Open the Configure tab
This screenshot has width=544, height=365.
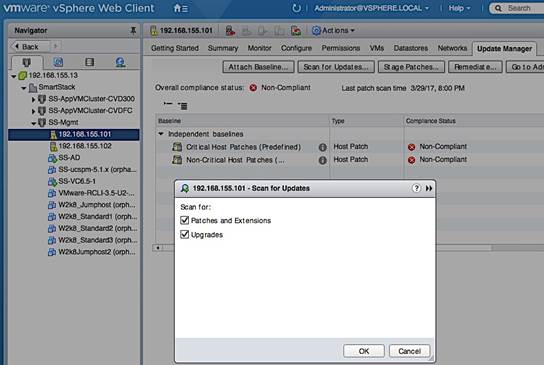coord(296,48)
